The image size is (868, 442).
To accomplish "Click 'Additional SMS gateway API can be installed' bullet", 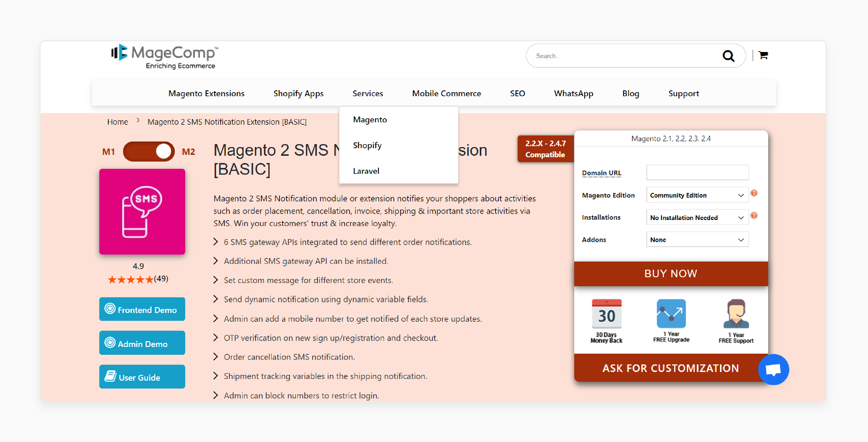I will click(306, 261).
